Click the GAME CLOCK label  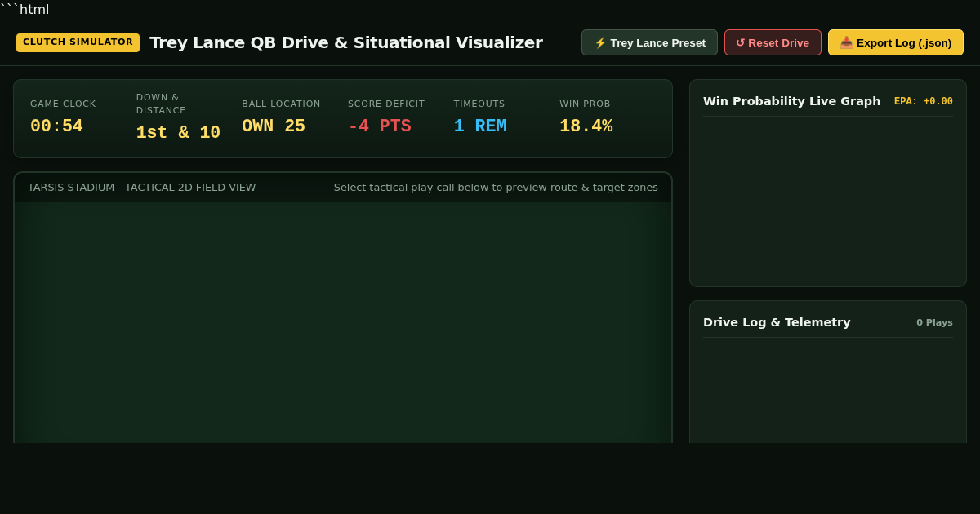[63, 104]
